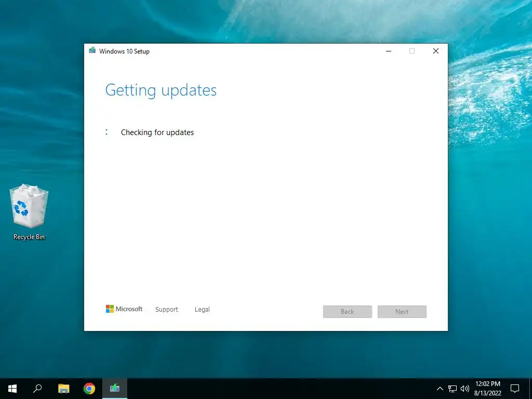The height and width of the screenshot is (399, 532).
Task: Click the Microsoft logo in setup
Action: (x=124, y=309)
